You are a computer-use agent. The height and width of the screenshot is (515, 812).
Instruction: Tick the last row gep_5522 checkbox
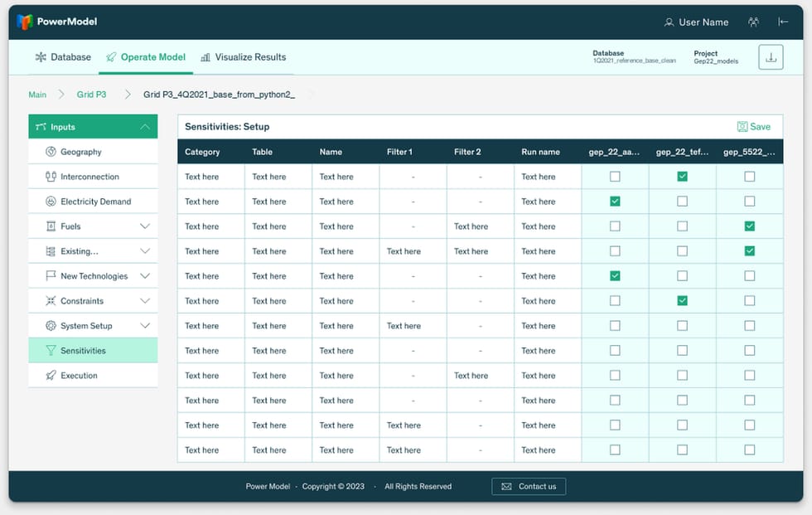tap(749, 450)
